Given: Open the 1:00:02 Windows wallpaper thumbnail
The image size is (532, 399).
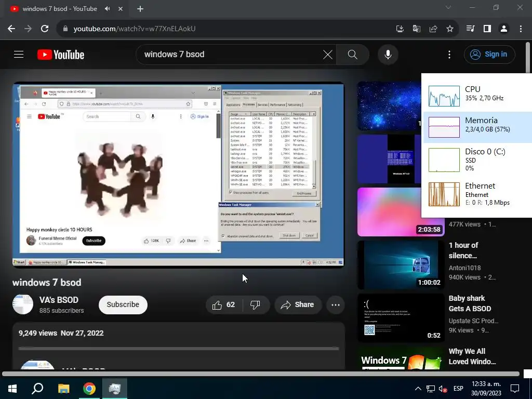Looking at the screenshot, I should tap(401, 264).
